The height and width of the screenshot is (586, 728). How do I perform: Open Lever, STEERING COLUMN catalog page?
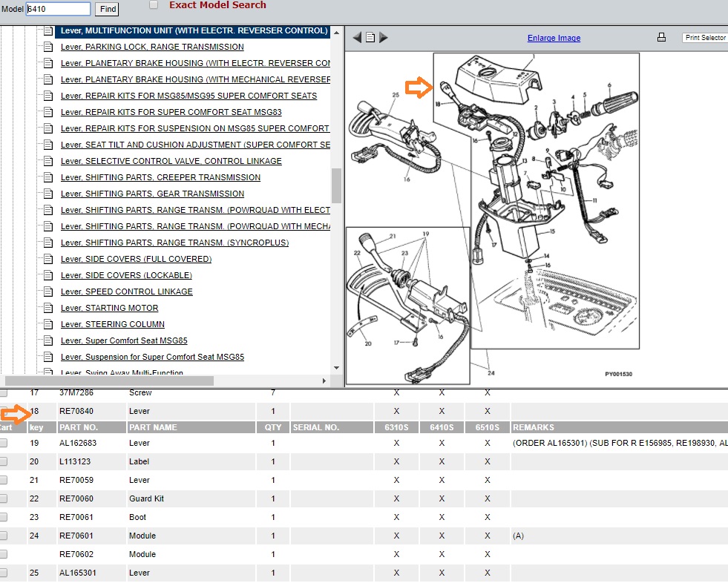coord(113,324)
